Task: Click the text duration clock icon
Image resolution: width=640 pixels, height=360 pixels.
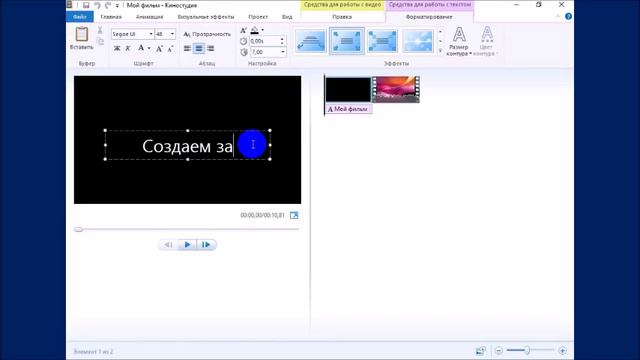Action: click(244, 52)
